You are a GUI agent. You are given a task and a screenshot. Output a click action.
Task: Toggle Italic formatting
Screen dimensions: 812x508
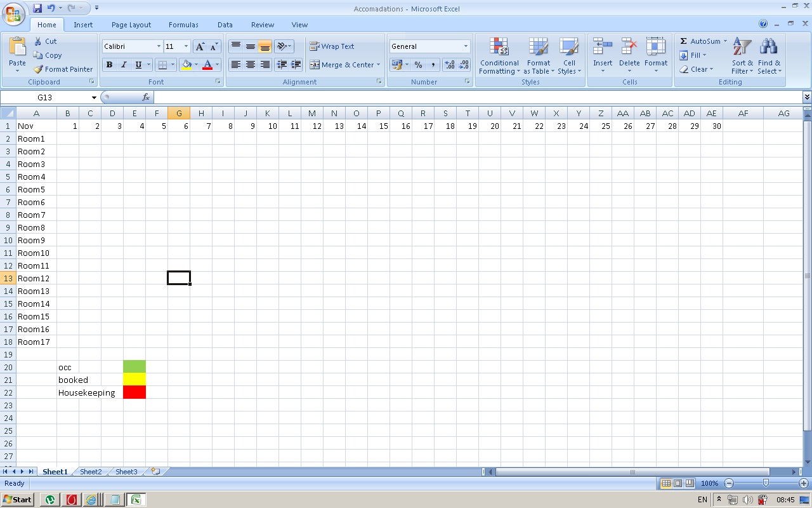pyautogui.click(x=124, y=65)
